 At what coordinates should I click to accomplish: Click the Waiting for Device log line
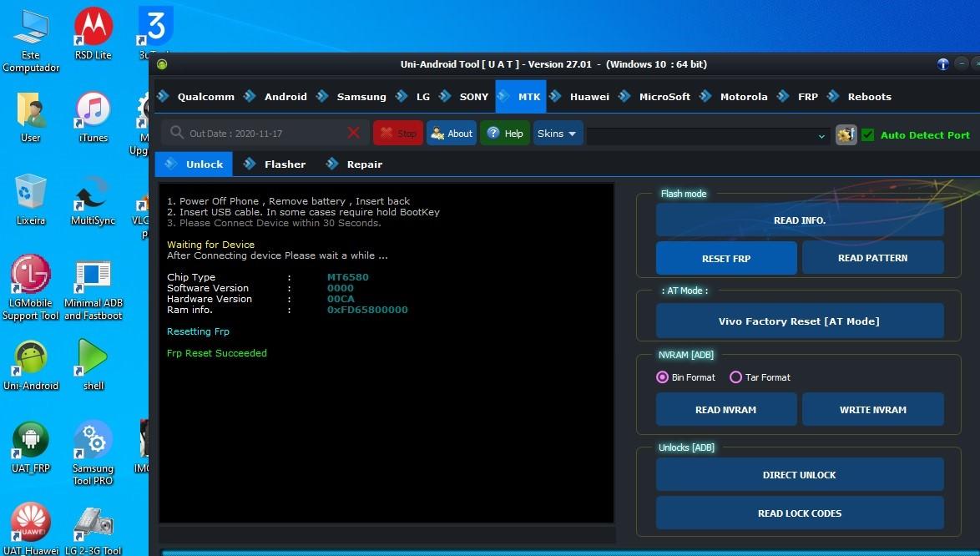coord(210,245)
